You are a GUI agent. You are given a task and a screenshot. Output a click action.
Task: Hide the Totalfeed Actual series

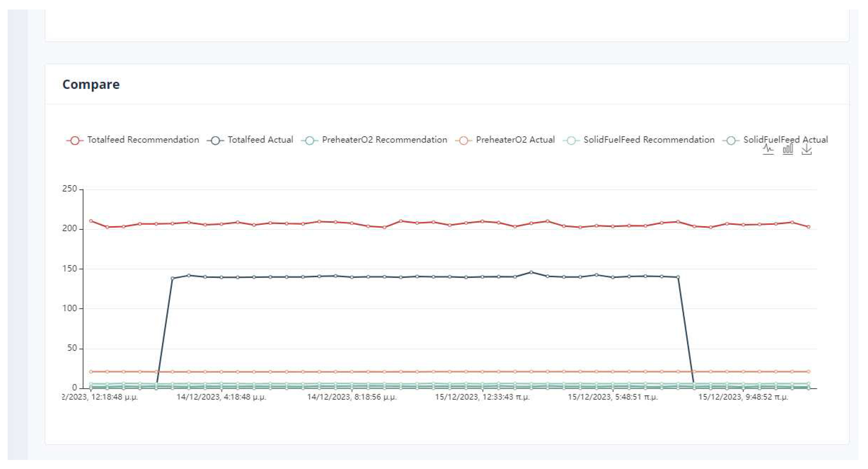pyautogui.click(x=260, y=140)
